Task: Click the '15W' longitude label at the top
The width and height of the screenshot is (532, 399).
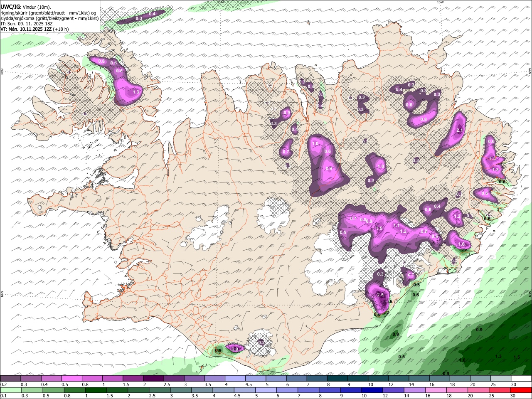Action: pos(441,2)
